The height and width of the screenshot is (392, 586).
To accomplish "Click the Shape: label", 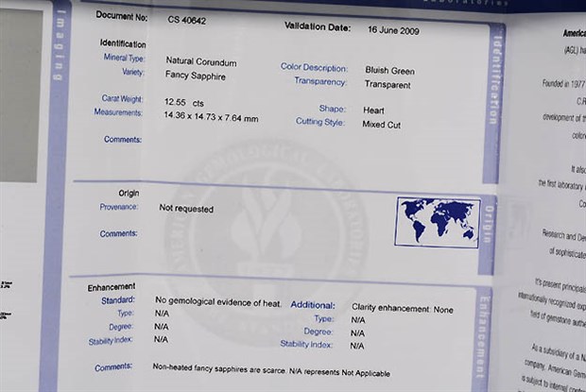I will (333, 109).
